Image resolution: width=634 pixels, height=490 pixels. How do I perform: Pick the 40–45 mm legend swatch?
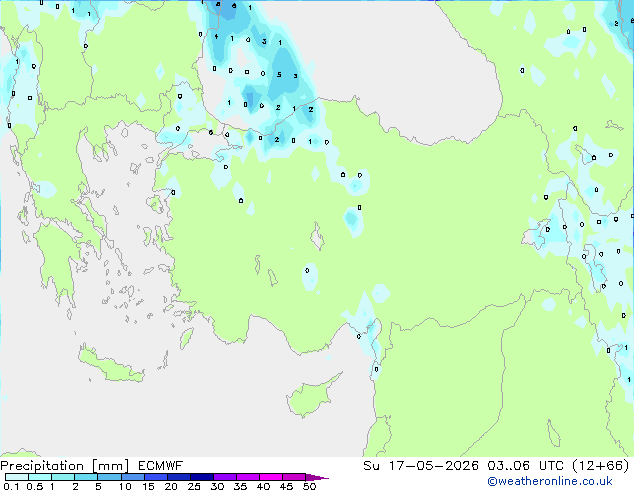pos(271,477)
